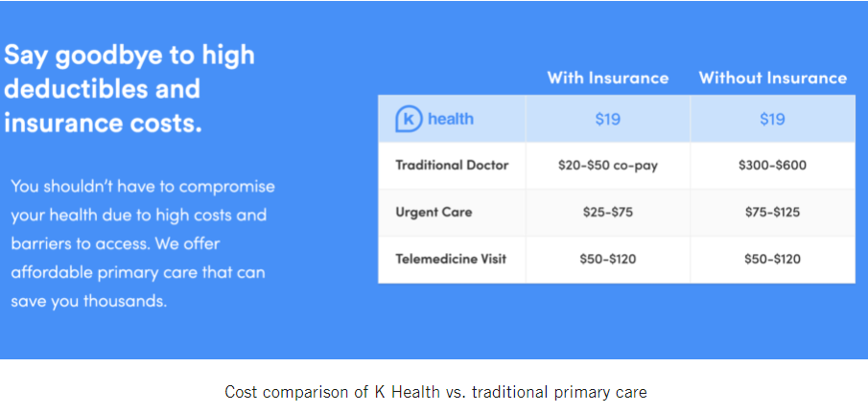Click the 'insurance costs.' headline line

click(103, 123)
